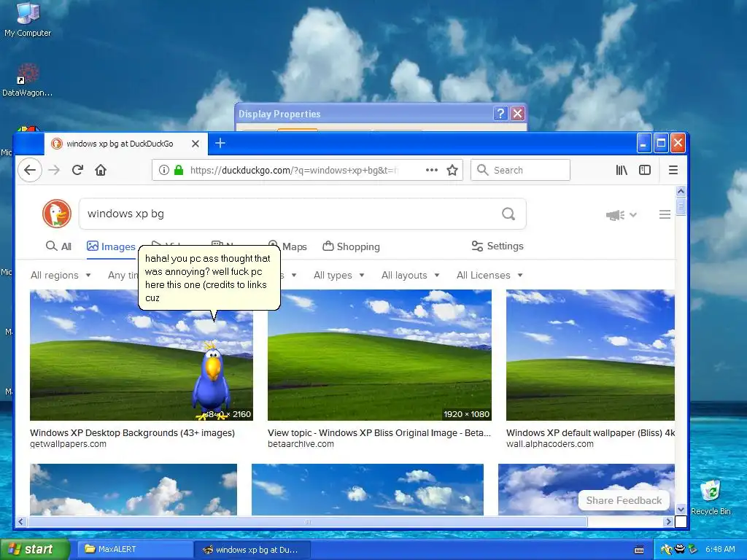Click the 6:48 AM taskbar clock
This screenshot has height=560, width=747.
click(x=720, y=550)
